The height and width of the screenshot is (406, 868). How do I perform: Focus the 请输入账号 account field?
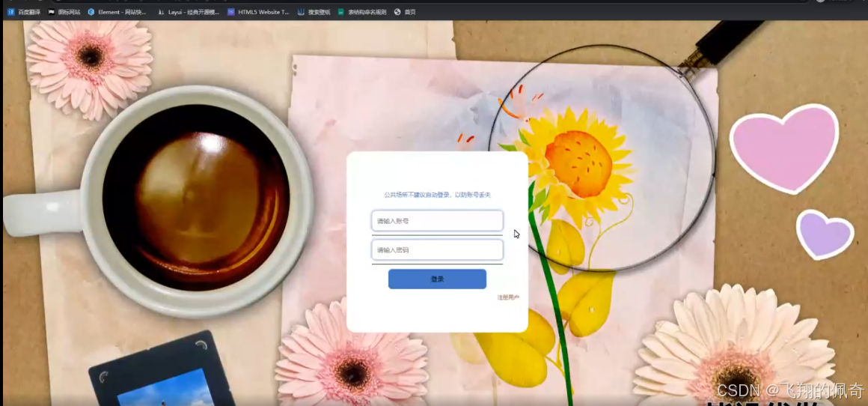point(437,221)
